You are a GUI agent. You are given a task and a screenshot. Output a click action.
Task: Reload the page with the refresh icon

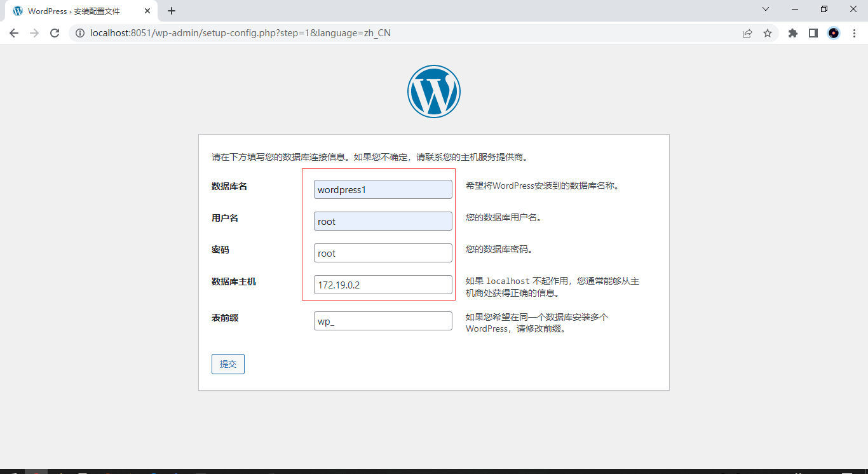(x=55, y=33)
